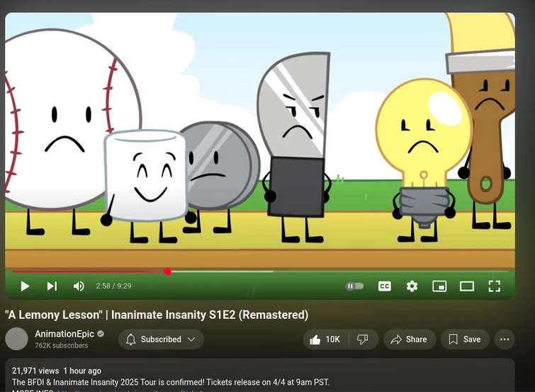Turn on closed captions CC
The image size is (535, 392).
point(385,286)
